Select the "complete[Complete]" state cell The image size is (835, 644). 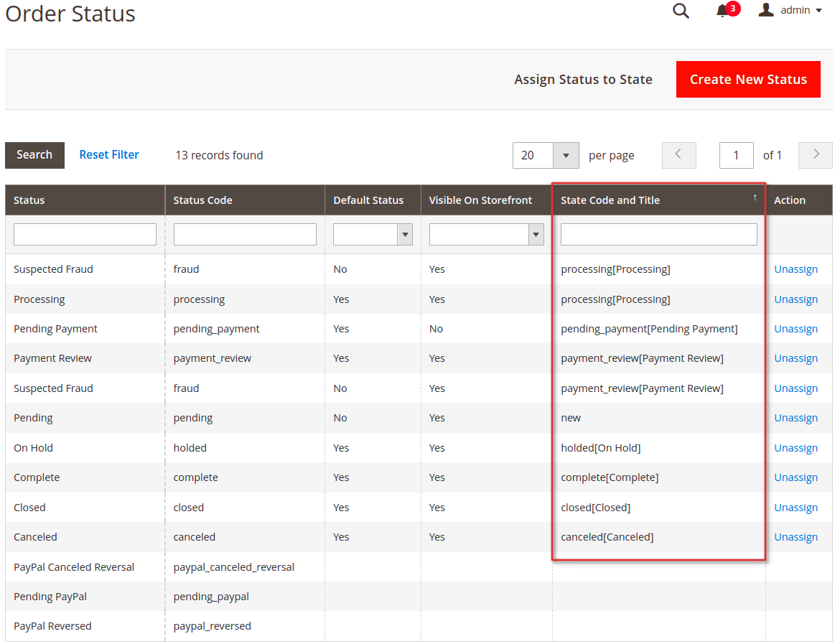610,477
